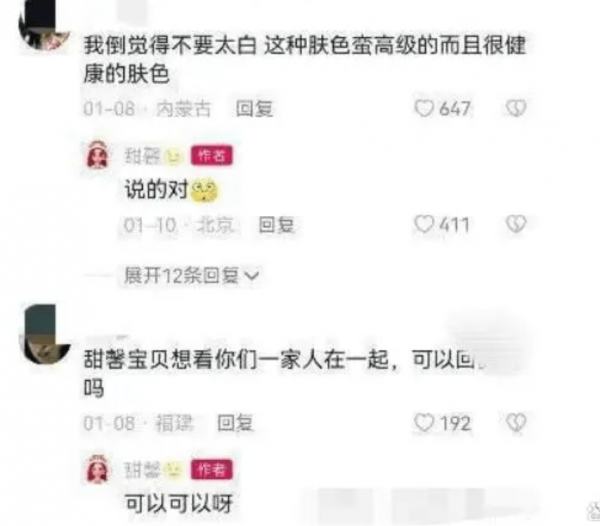Image resolution: width=600 pixels, height=526 pixels.
Task: Dislike the 647-like comment via broken heart
Action: tap(516, 108)
